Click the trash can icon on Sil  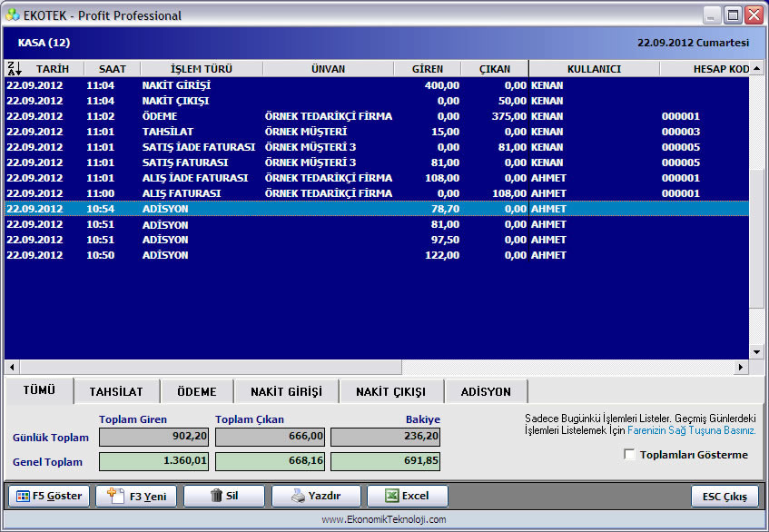(x=216, y=496)
